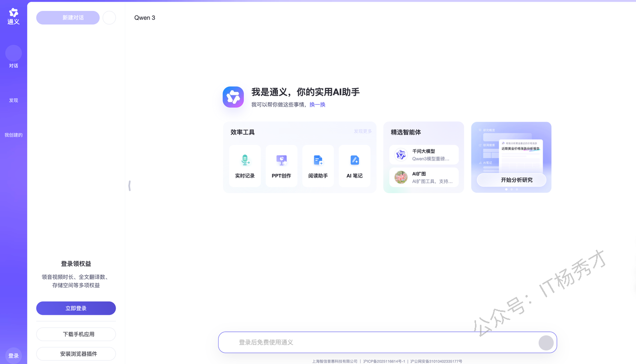Click the round 登录 avatar button
The image size is (636, 364).
coord(13,356)
